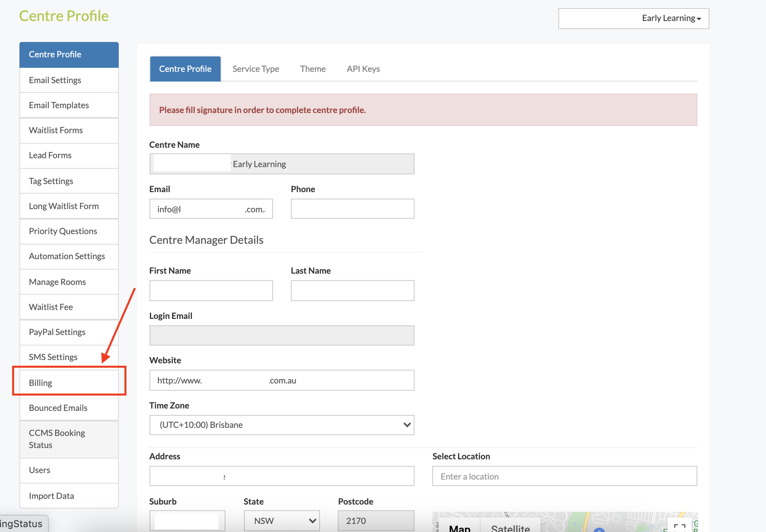Click the Centre Name field
Viewport: 766px width, 532px height.
click(x=282, y=164)
